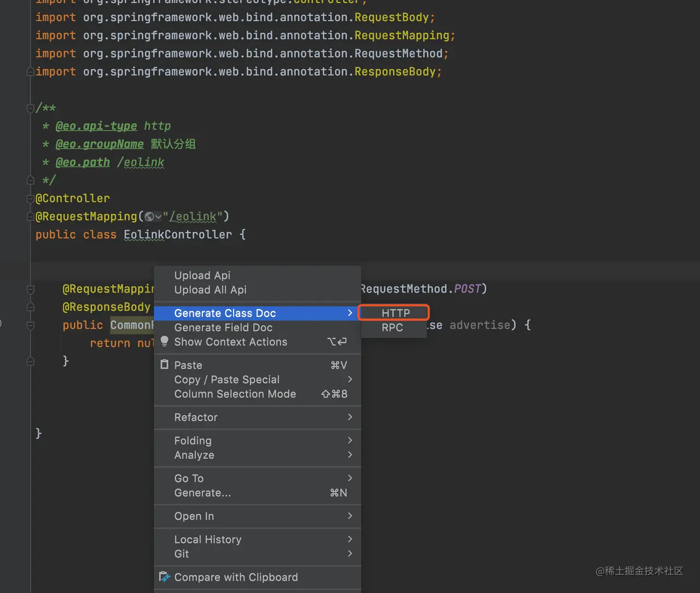Select Generate Field Doc in the context menu
Image resolution: width=700 pixels, height=593 pixels.
click(258, 327)
